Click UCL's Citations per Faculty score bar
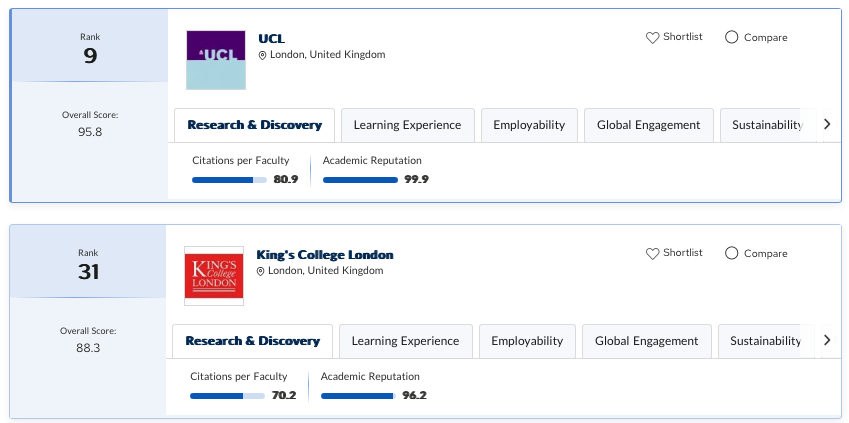Screen dimensions: 849x423 point(230,180)
